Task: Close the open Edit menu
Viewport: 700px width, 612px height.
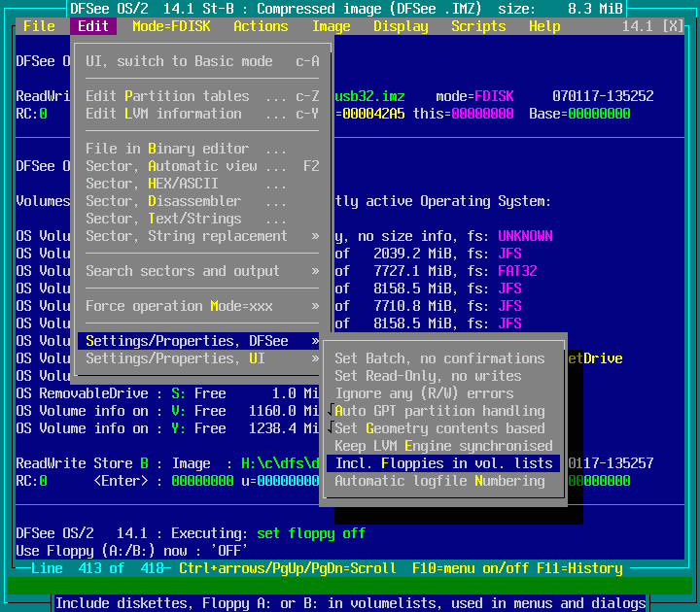Action: 93,26
